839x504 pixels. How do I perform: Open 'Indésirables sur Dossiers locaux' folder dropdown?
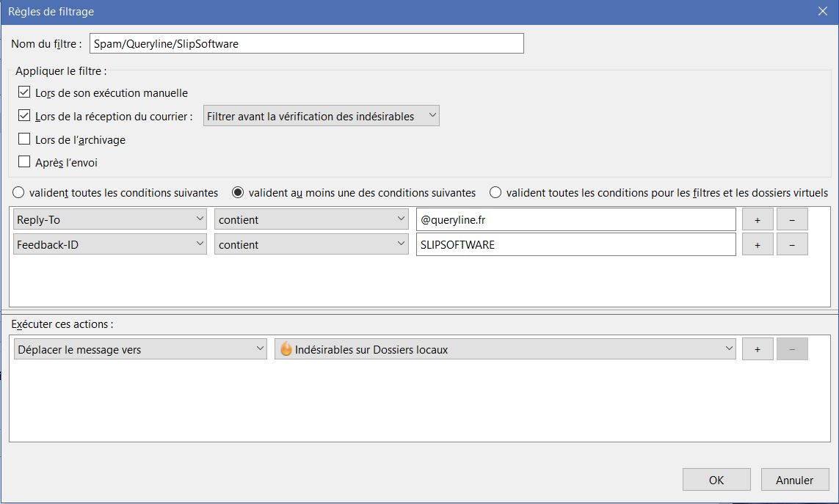point(505,349)
